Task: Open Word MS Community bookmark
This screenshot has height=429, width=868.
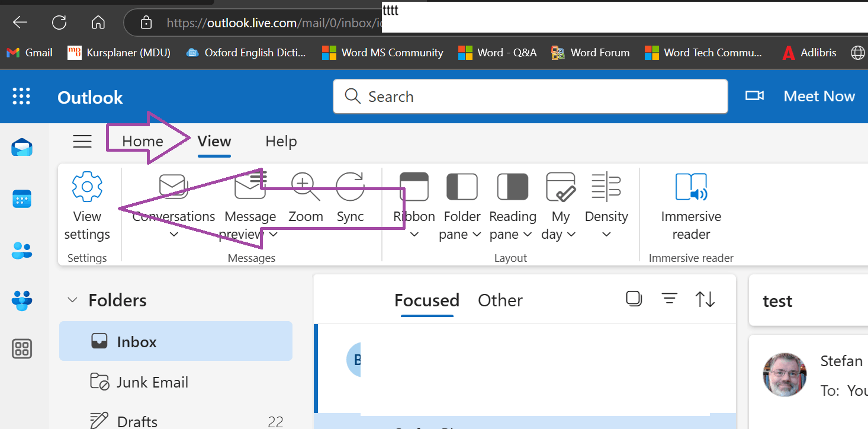Action: 382,53
